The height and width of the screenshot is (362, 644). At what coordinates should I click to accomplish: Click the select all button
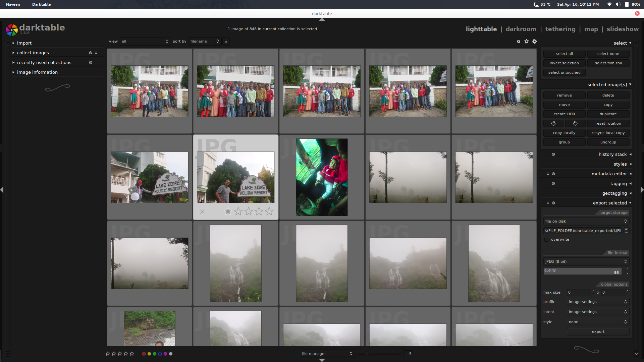tap(564, 54)
